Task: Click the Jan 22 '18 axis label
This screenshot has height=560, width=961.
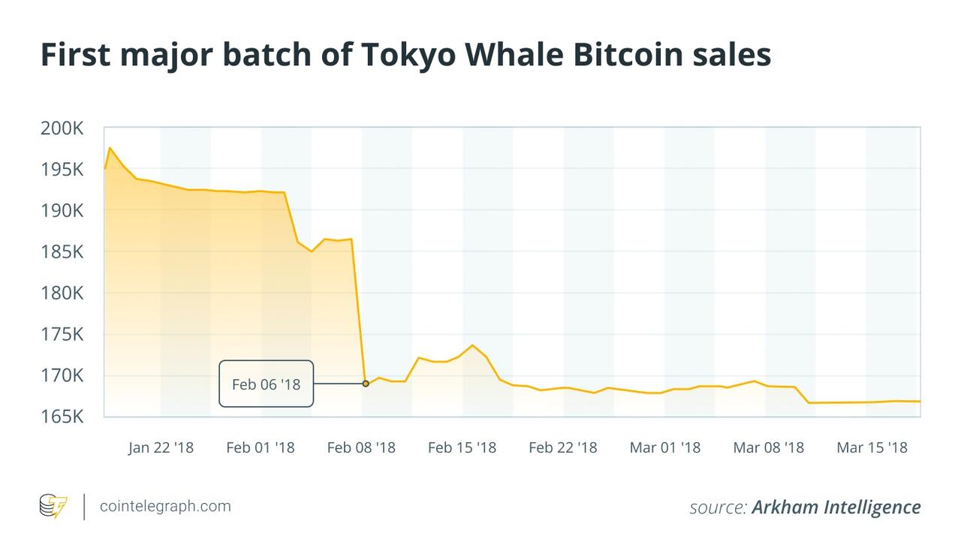Action: pos(161,448)
